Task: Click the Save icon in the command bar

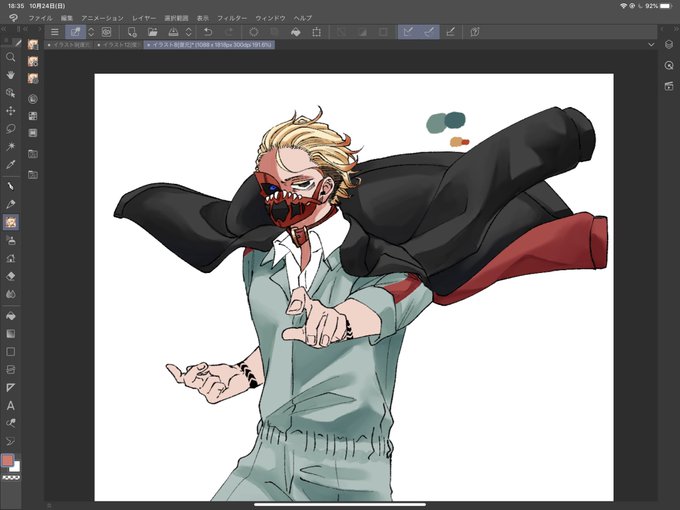Action: [x=173, y=32]
